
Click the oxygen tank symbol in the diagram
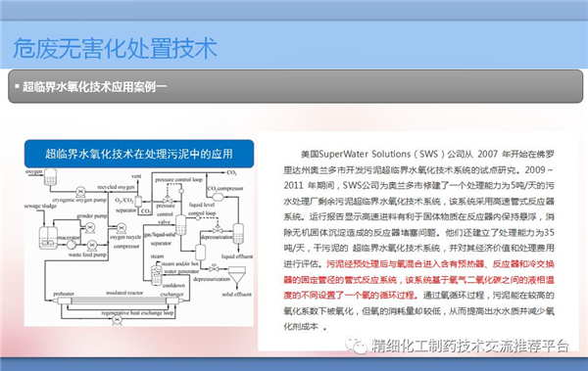click(x=50, y=176)
